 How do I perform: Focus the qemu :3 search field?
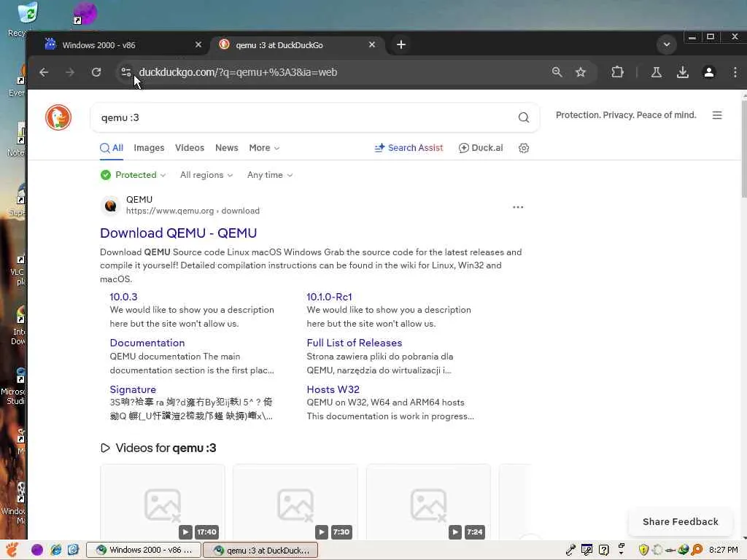point(305,117)
